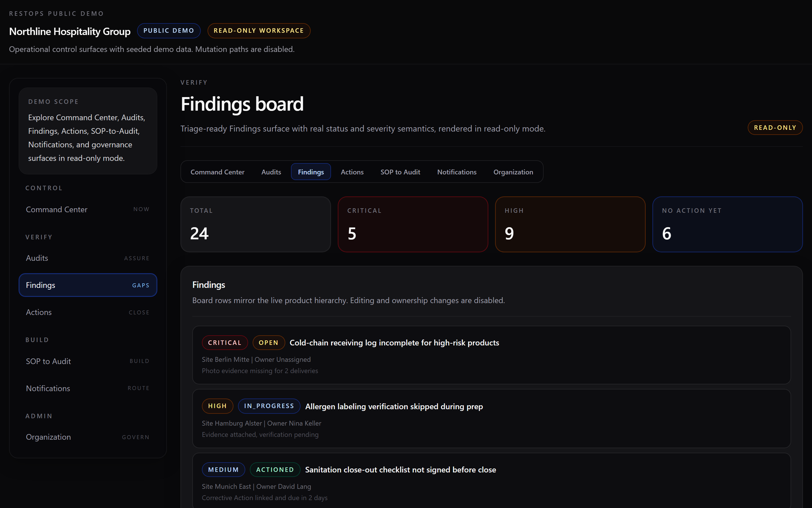Navigate to Audits in the sidebar

click(88, 258)
